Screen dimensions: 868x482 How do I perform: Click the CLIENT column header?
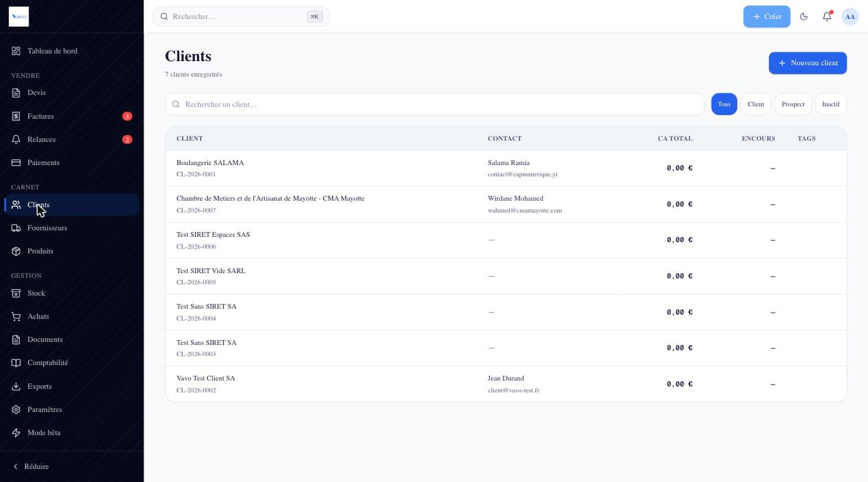click(x=189, y=138)
